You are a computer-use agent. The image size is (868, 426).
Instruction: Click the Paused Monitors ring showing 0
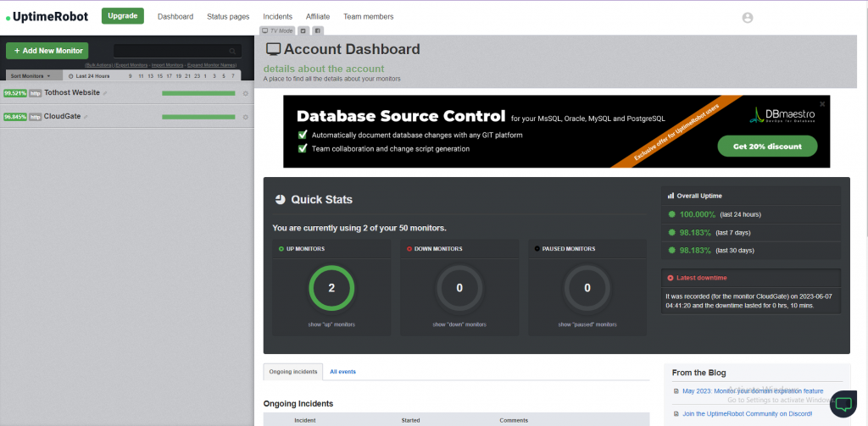click(587, 288)
